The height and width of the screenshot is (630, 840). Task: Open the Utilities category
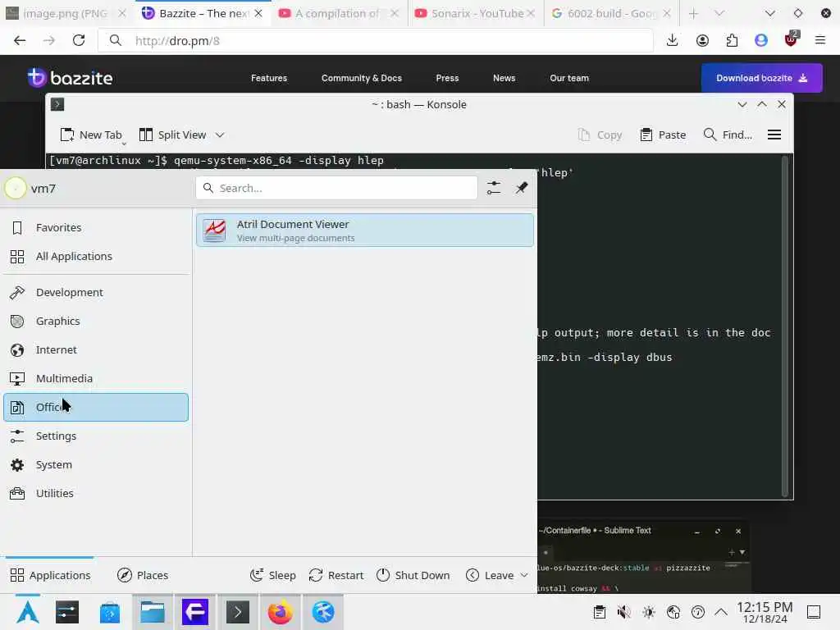97,493
